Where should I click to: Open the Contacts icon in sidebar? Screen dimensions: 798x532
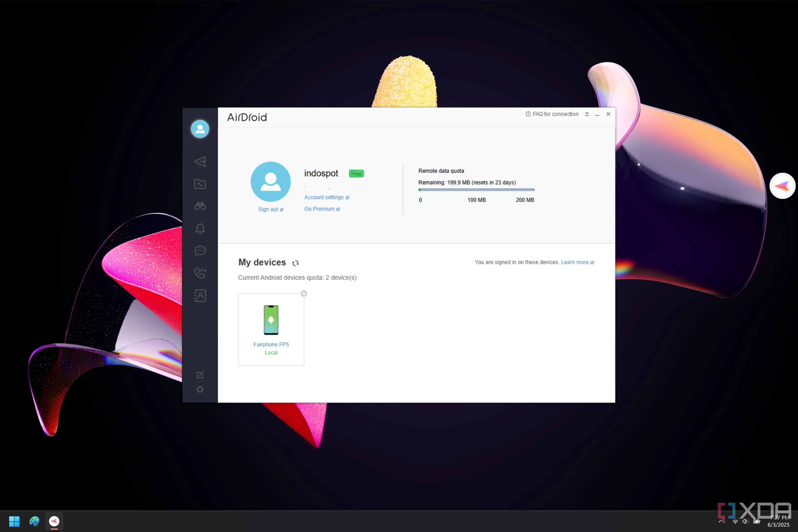[200, 295]
